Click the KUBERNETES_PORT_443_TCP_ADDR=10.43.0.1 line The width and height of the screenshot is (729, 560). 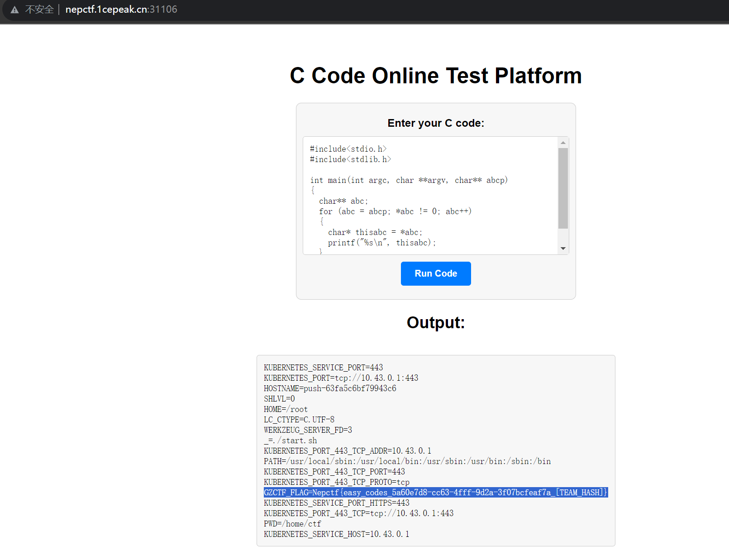348,451
